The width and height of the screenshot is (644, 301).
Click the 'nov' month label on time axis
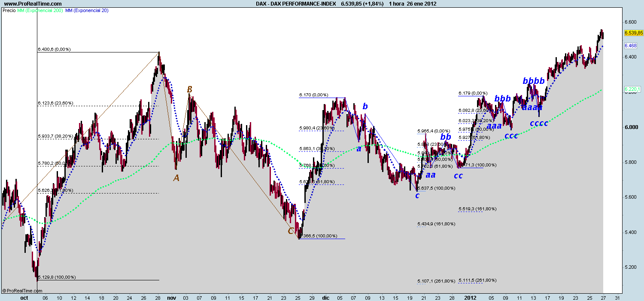[x=171, y=297]
